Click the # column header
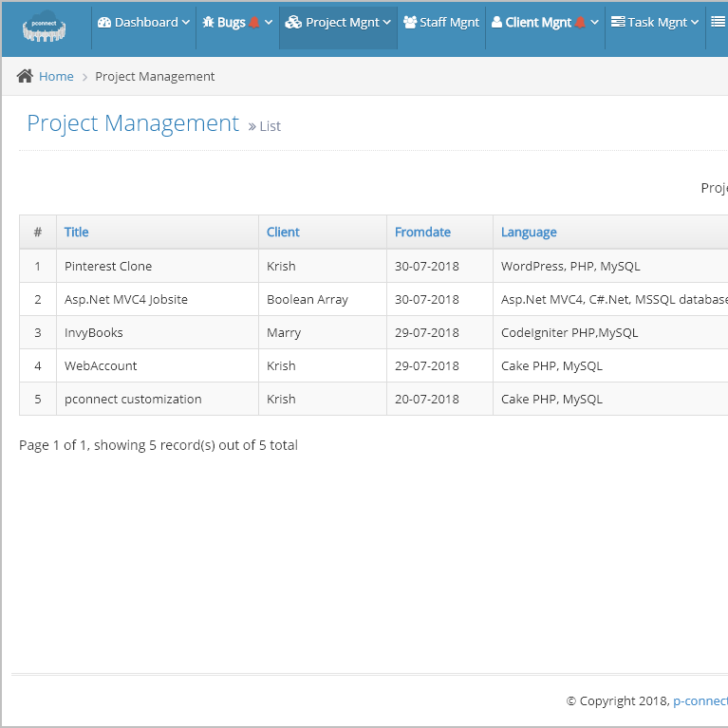The height and width of the screenshot is (728, 728). coord(38,232)
